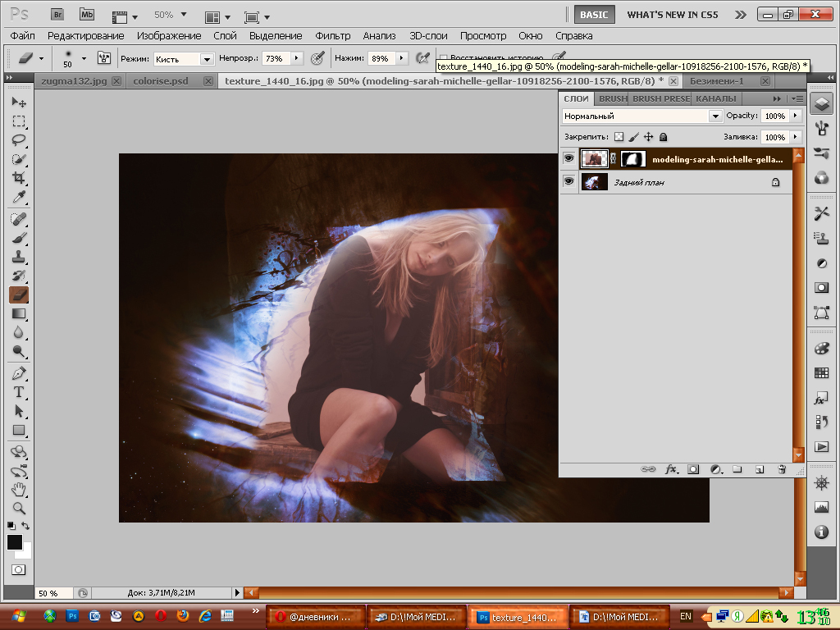Open Mini Bridge from the top bar
The image size is (840, 630).
[87, 15]
